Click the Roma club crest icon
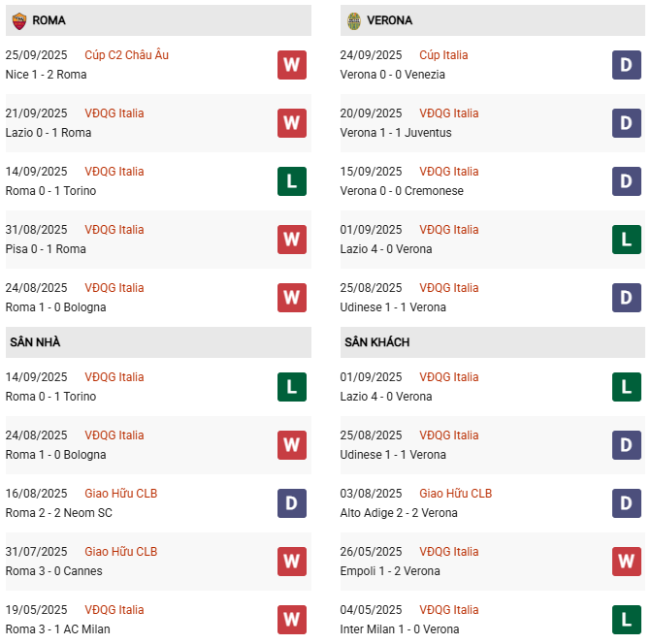The image size is (652, 644). tap(18, 20)
